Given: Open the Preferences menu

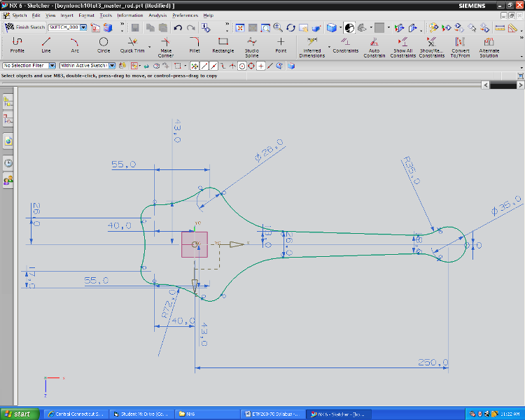Looking at the screenshot, I should [x=185, y=15].
